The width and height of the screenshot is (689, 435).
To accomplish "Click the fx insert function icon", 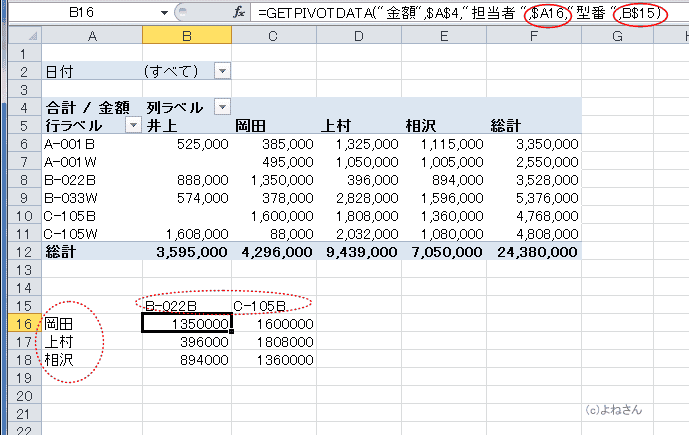I will pos(239,12).
